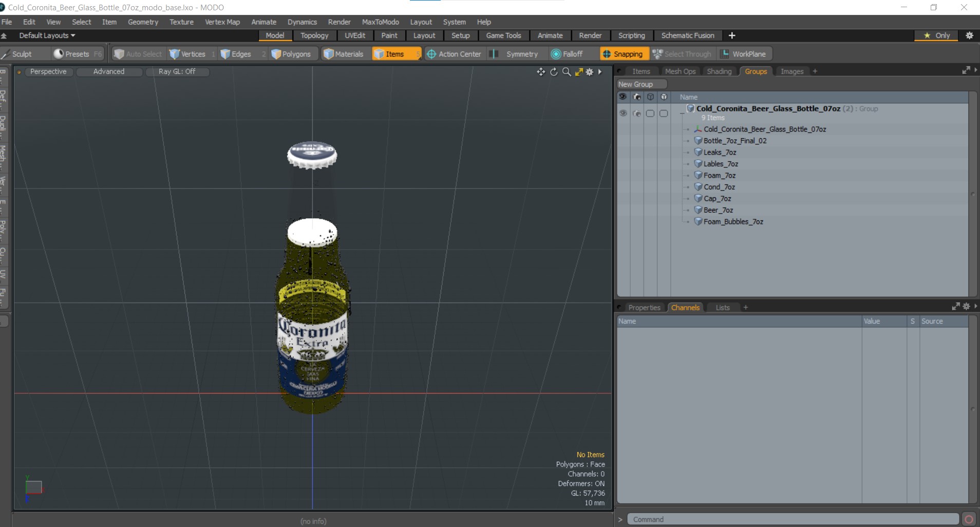Screen dimensions: 980x527
Task: Select Foam_Bubbles_7oz mesh item
Action: tap(733, 221)
